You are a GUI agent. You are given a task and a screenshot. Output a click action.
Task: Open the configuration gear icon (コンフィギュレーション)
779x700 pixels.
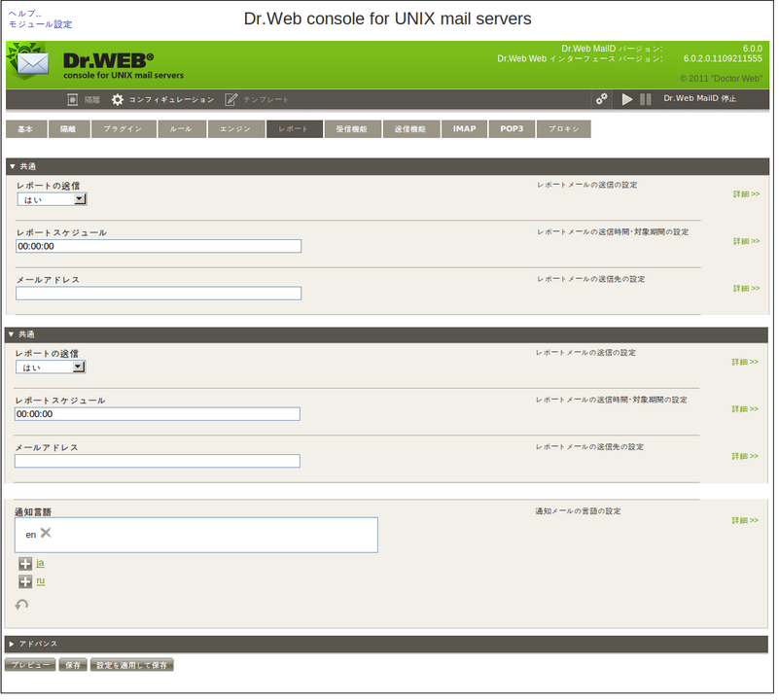[x=118, y=100]
